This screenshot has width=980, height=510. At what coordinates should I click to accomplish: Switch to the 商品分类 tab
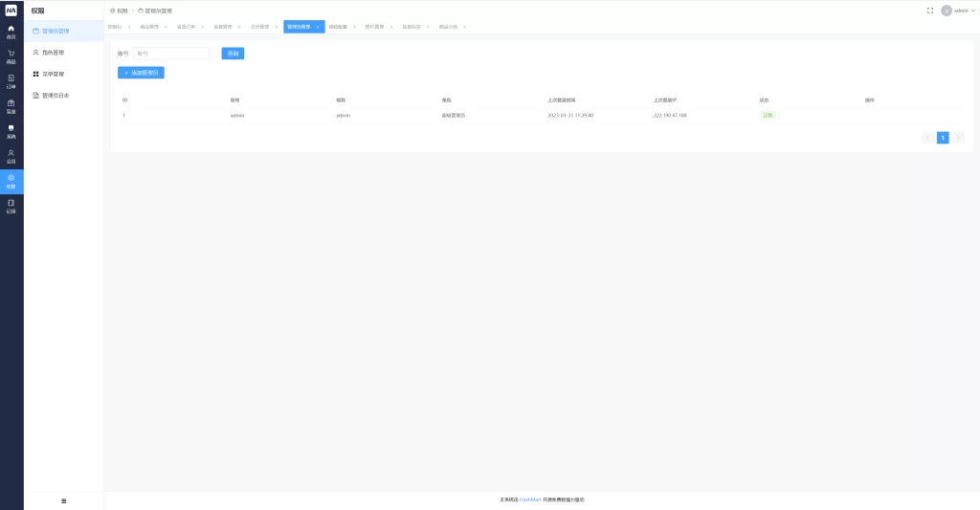[x=448, y=27]
